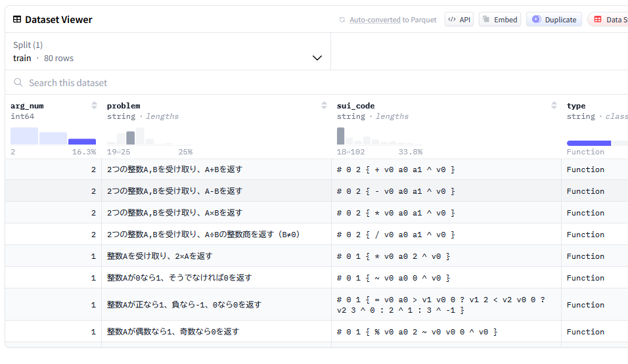Click Function type cell in 偶数 row
Image resolution: width=628 pixels, height=364 pixels.
[x=594, y=332]
